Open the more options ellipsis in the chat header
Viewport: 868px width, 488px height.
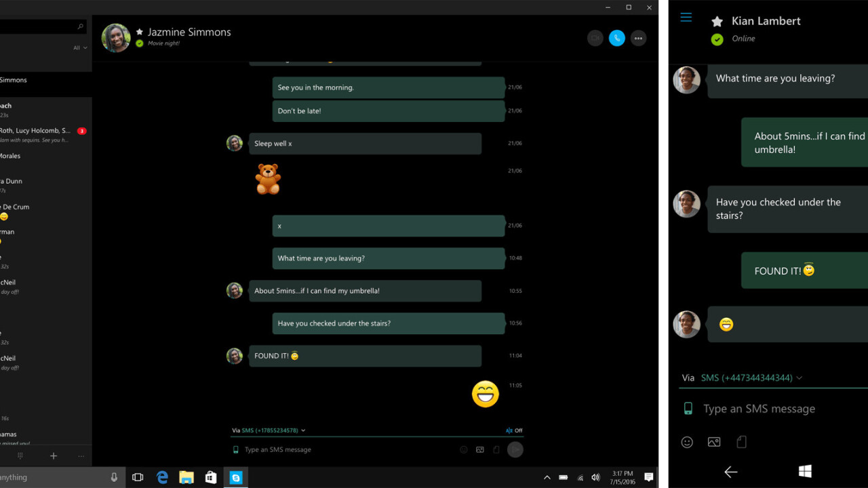point(638,39)
